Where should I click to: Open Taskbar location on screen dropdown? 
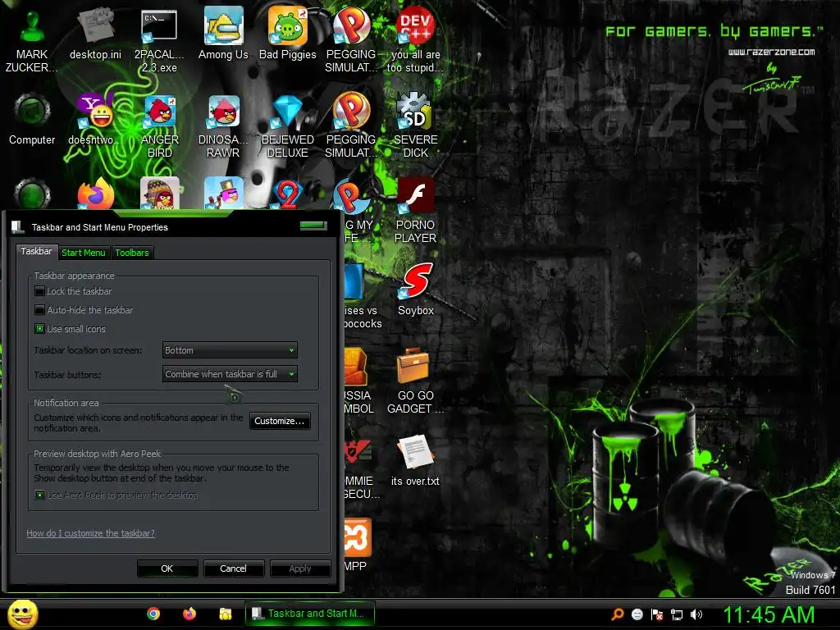click(x=230, y=350)
